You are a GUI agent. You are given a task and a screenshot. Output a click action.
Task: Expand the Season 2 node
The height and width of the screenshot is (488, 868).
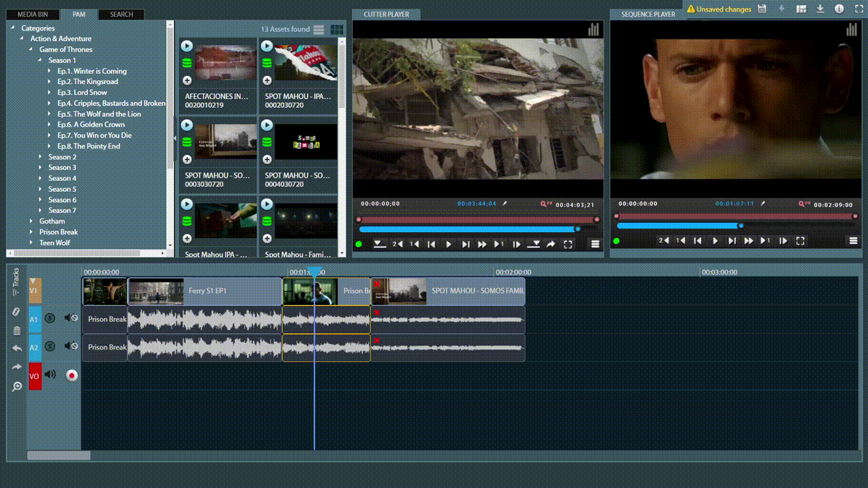pos(40,157)
